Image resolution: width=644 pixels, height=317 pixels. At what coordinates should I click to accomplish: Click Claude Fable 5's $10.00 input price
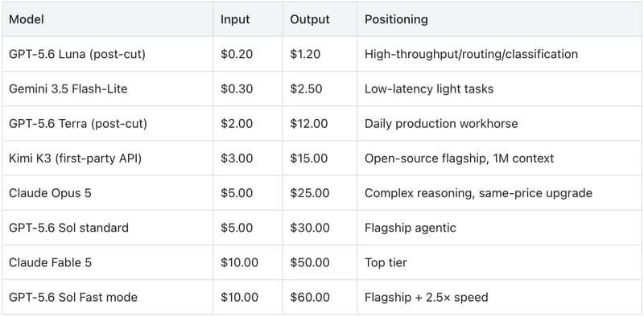239,262
